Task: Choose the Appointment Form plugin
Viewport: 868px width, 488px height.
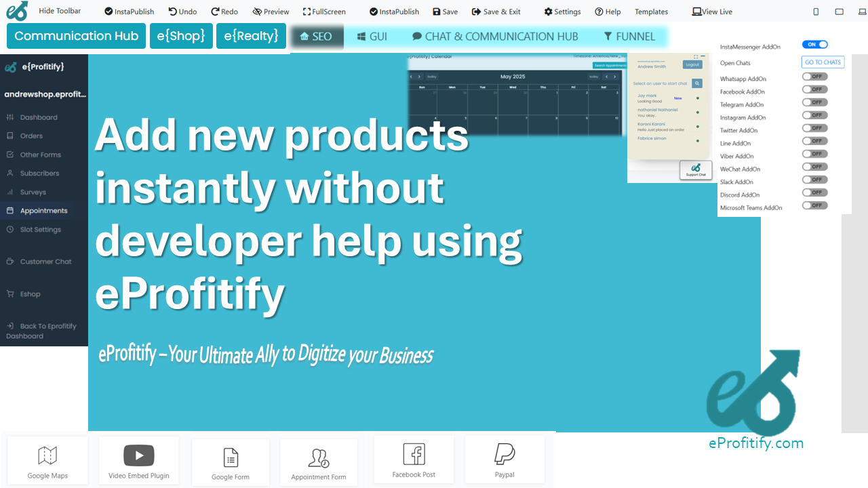Action: 319,463
